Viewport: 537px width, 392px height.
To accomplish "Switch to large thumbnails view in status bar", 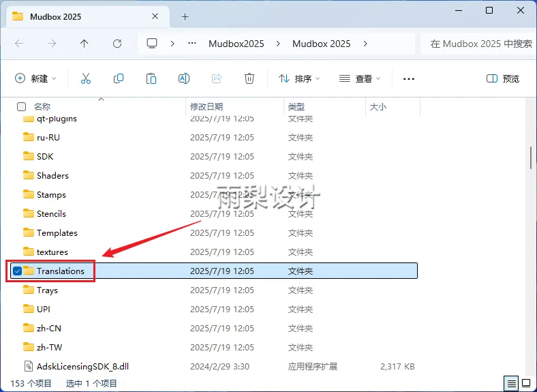I will tap(526, 383).
